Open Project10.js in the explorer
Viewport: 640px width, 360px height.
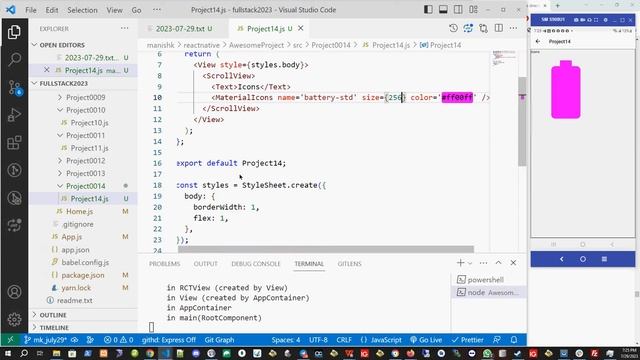coord(89,122)
